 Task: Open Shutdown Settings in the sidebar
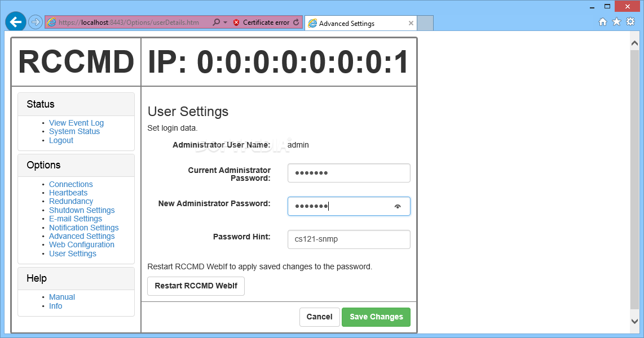[82, 210]
